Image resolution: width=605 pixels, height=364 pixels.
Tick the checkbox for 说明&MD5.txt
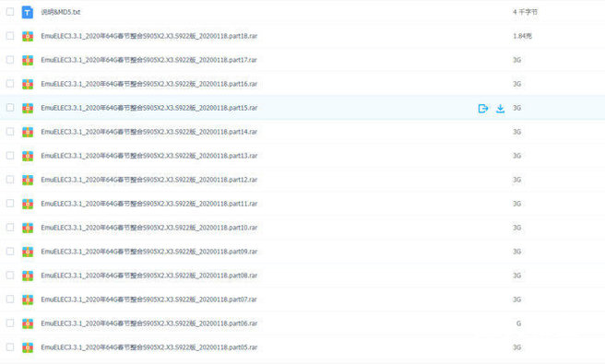(10, 12)
